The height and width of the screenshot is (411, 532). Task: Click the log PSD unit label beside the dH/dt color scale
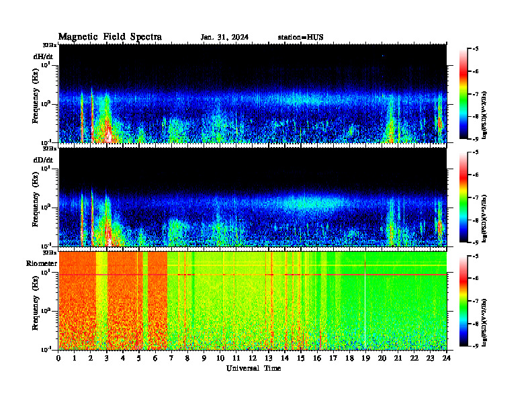484,115
